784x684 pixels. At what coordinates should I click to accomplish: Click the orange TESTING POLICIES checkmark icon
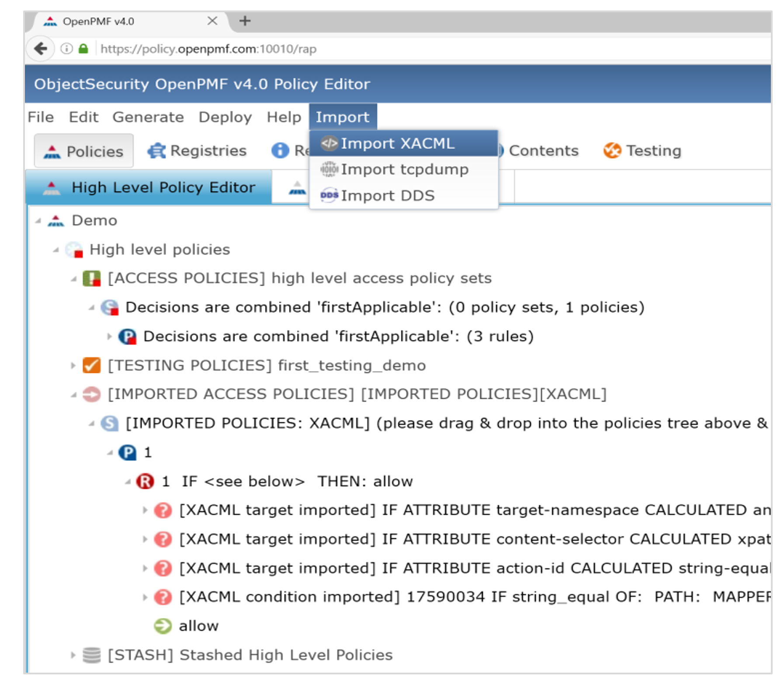(92, 366)
